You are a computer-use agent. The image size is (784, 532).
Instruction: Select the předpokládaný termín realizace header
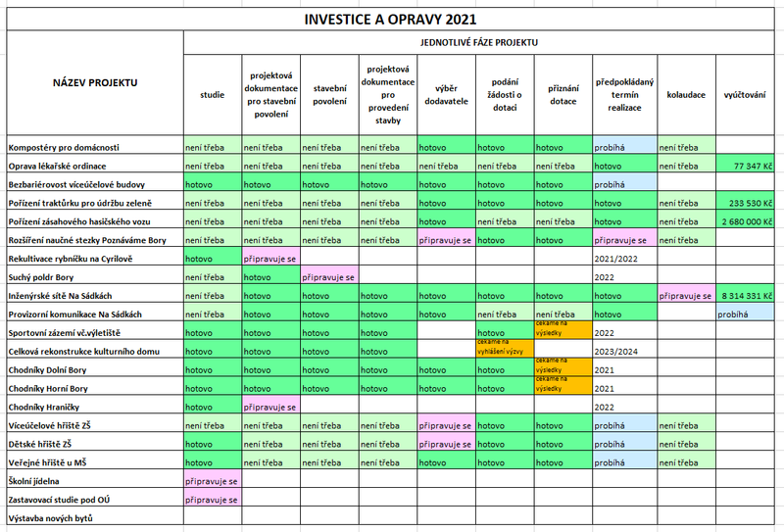pyautogui.click(x=625, y=95)
